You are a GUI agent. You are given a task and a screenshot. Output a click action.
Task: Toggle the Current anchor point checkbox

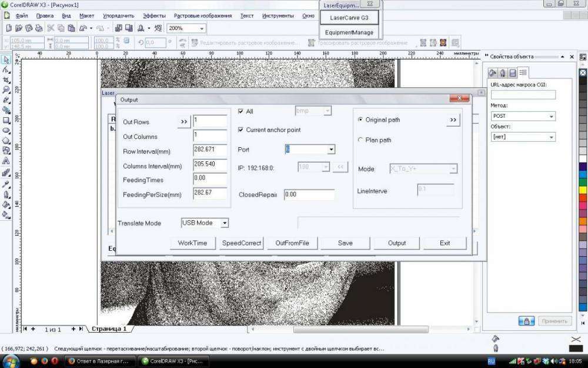241,130
